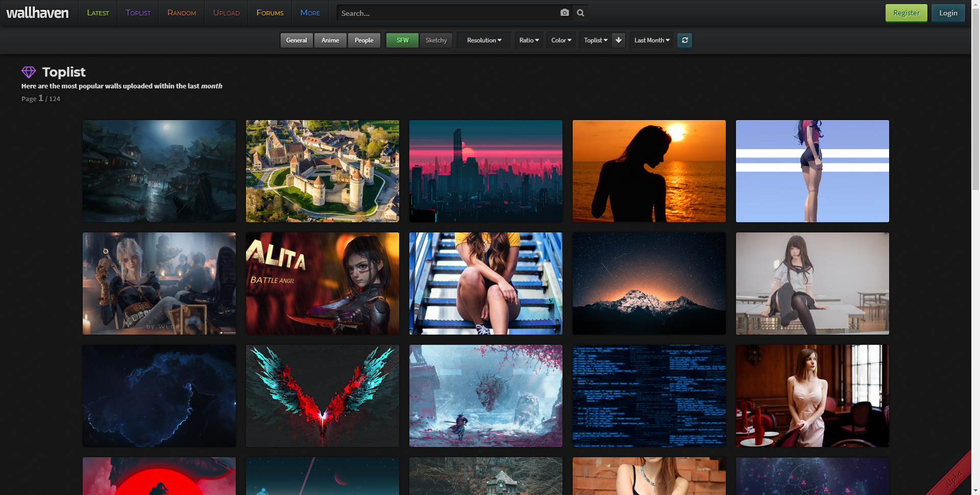The height and width of the screenshot is (495, 980).
Task: Open the starry mountain night wallpaper
Action: [649, 284]
